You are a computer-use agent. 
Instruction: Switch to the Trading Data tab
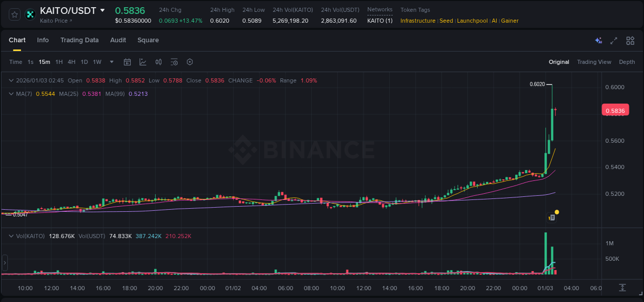(79, 40)
